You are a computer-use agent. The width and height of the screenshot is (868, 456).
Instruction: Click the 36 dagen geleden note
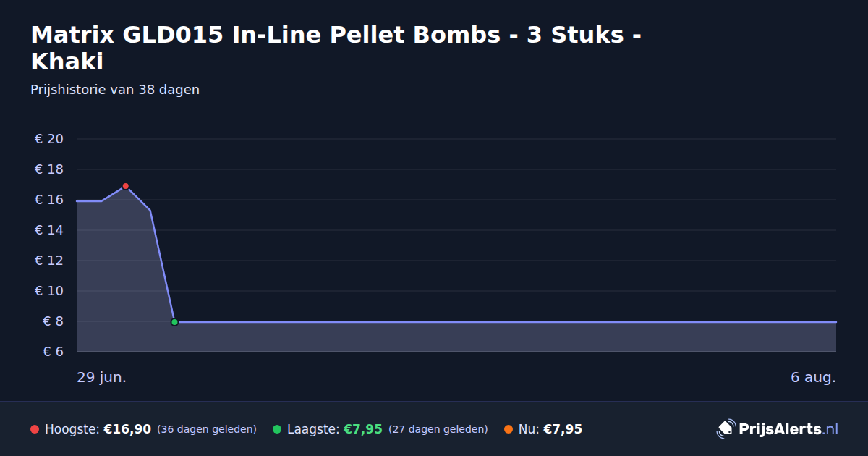[207, 429]
